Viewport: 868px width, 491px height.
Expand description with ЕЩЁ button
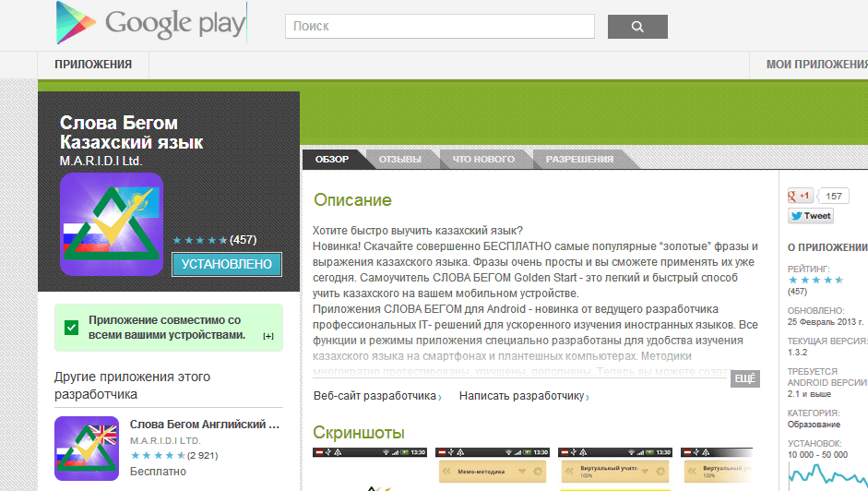pyautogui.click(x=744, y=378)
